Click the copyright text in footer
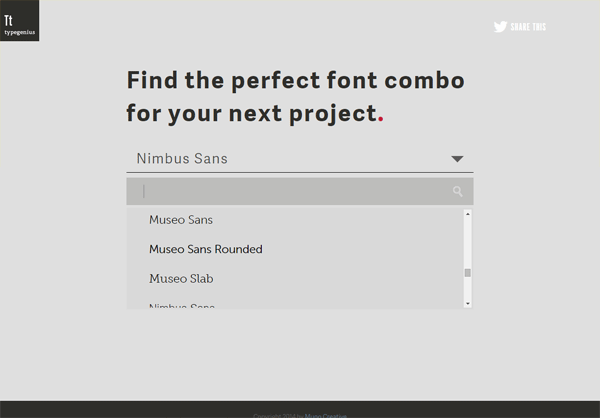 tap(277, 415)
